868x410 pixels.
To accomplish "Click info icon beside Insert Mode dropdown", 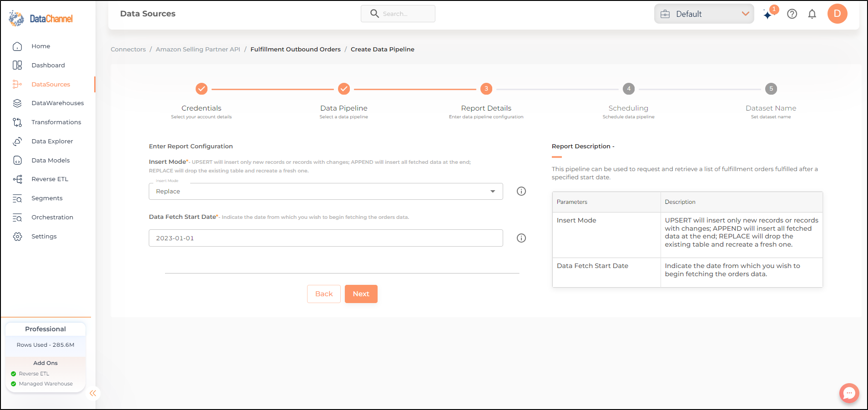I will pos(521,191).
